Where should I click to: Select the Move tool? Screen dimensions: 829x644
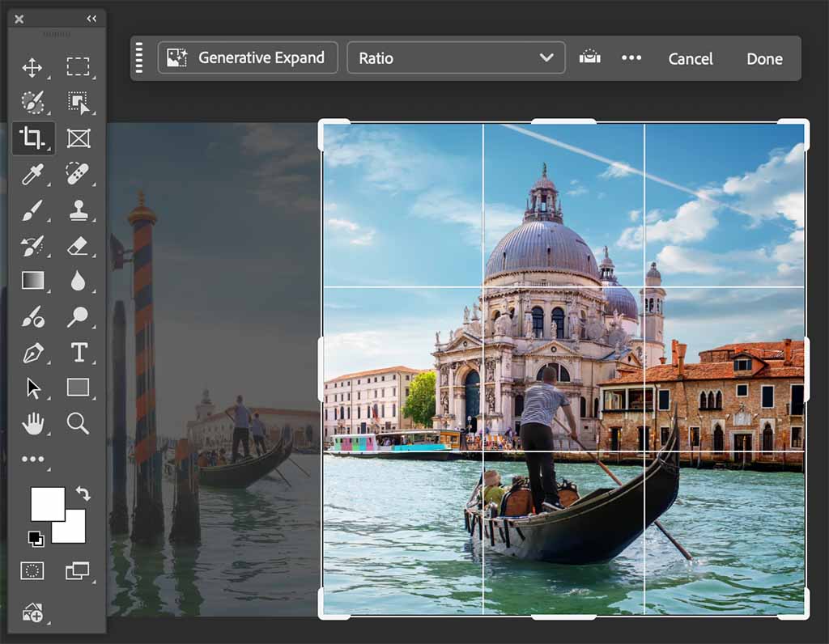(33, 68)
